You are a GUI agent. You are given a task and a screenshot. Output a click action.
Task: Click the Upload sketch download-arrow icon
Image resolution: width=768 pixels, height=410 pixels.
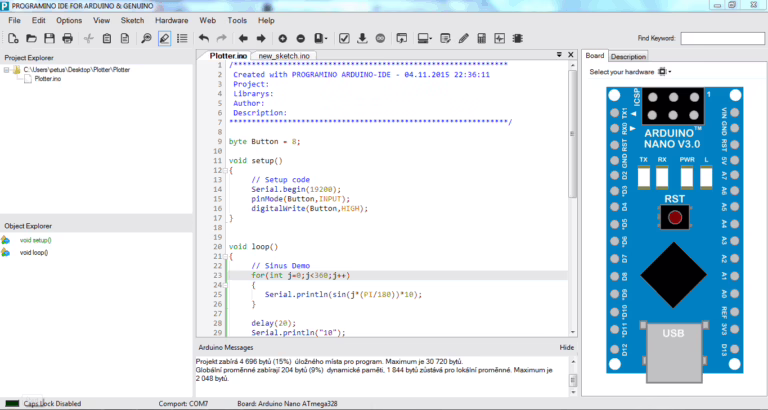point(362,38)
